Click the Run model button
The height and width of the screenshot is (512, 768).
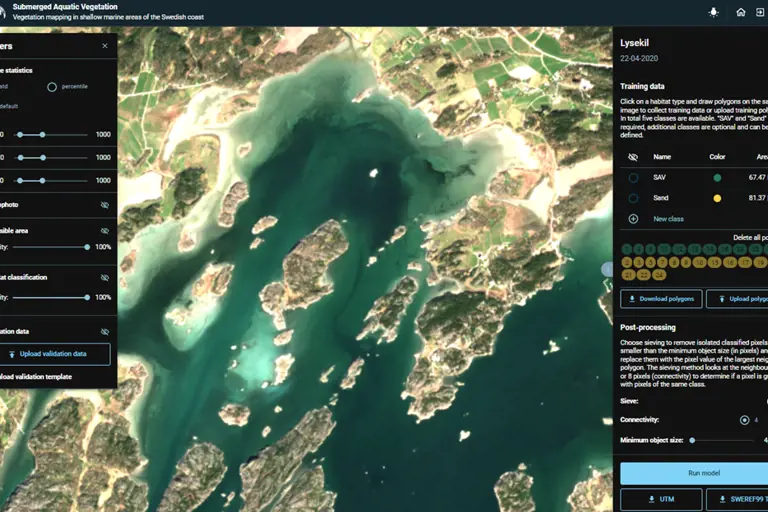(x=695, y=473)
